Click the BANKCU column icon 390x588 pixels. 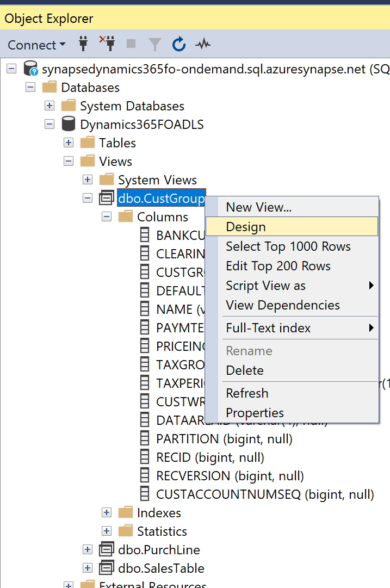144,235
